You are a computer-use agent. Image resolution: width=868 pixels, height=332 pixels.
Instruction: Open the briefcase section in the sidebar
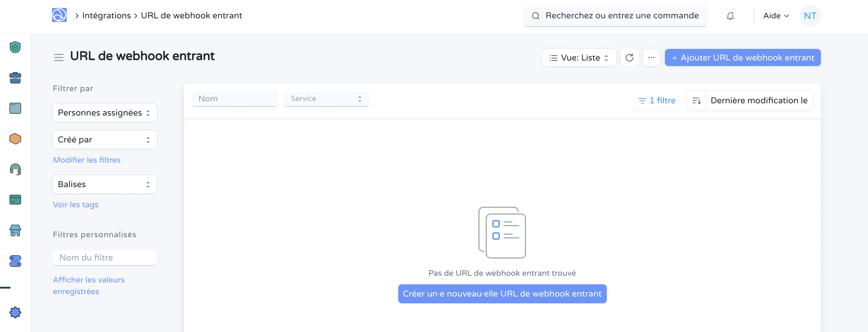tap(15, 78)
